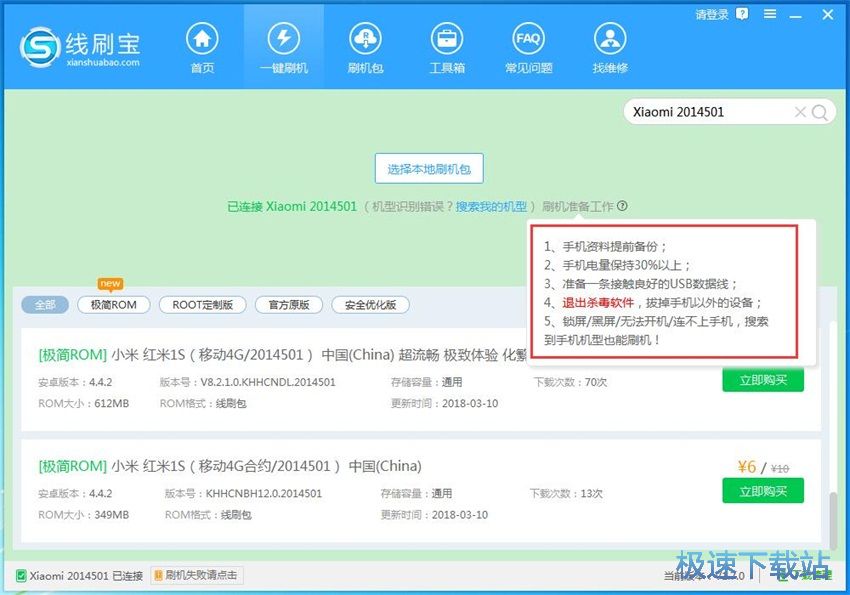Image resolution: width=850 pixels, height=595 pixels.
Task: Click the green connected device icon in status bar
Action: pos(21,575)
